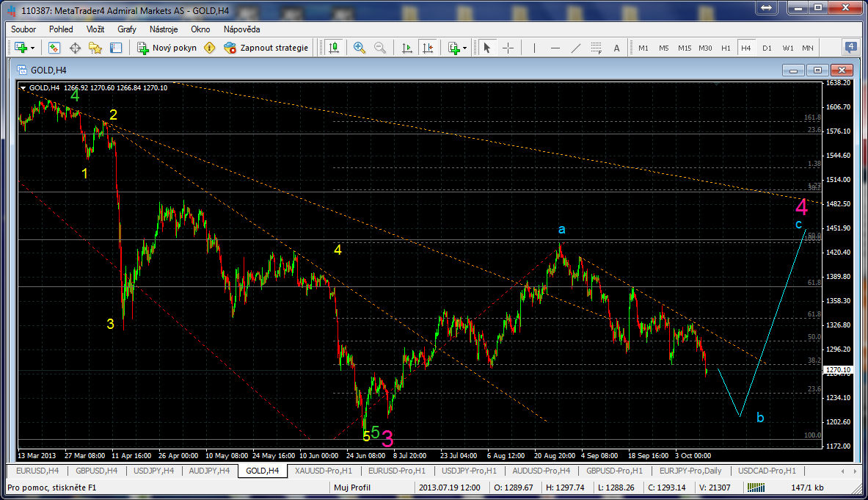Viewport: 868px width, 500px height.
Task: Expand the indicators list dropdown arrow
Action: 464,48
